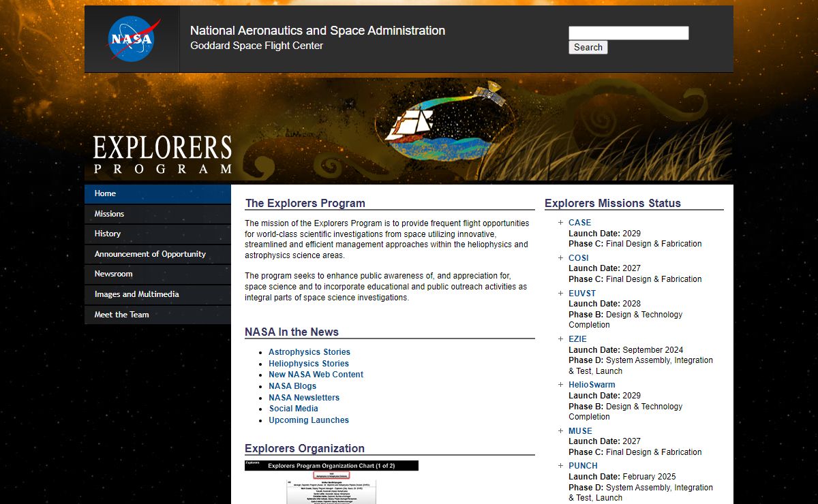The image size is (818, 504).
Task: Open the Home sidebar menu item
Action: point(157,193)
